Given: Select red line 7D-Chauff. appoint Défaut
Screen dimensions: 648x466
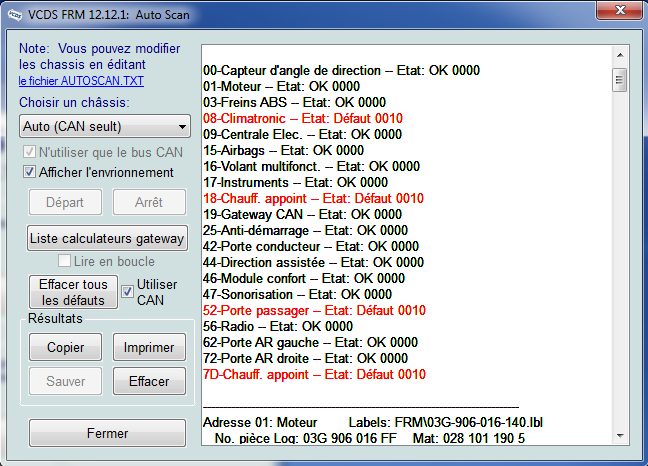Looking at the screenshot, I should 314,374.
